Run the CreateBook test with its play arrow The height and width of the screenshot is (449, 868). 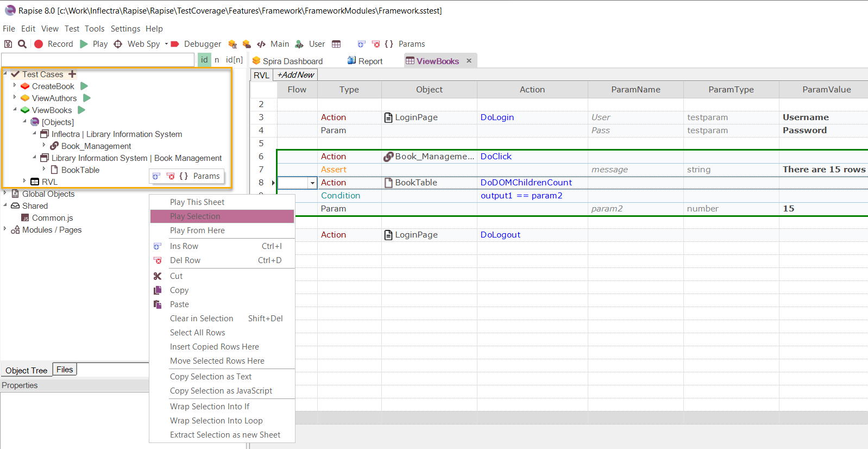click(84, 86)
